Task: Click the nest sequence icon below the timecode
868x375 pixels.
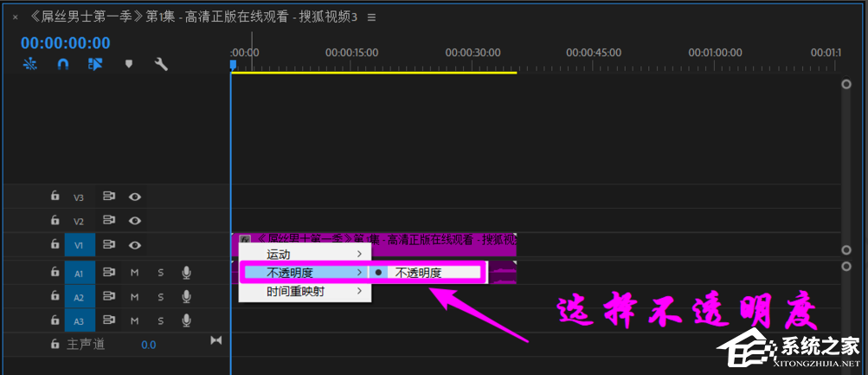Action: pos(30,64)
